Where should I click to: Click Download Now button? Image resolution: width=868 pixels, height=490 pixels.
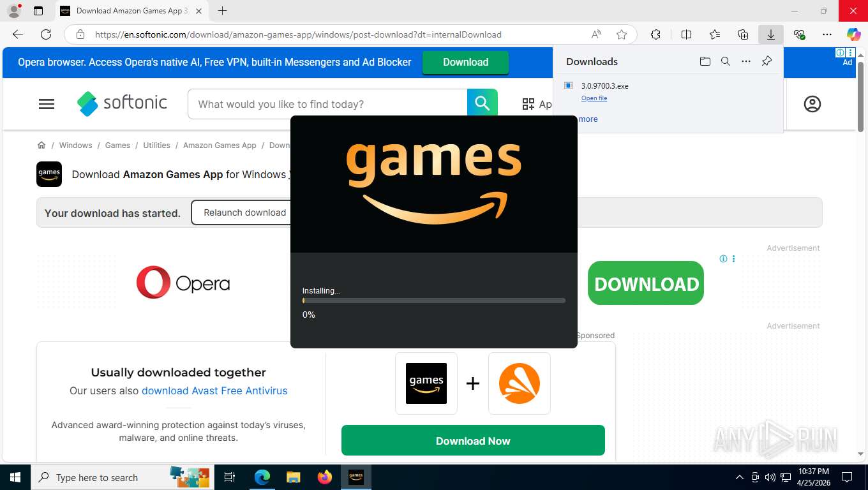pos(473,441)
